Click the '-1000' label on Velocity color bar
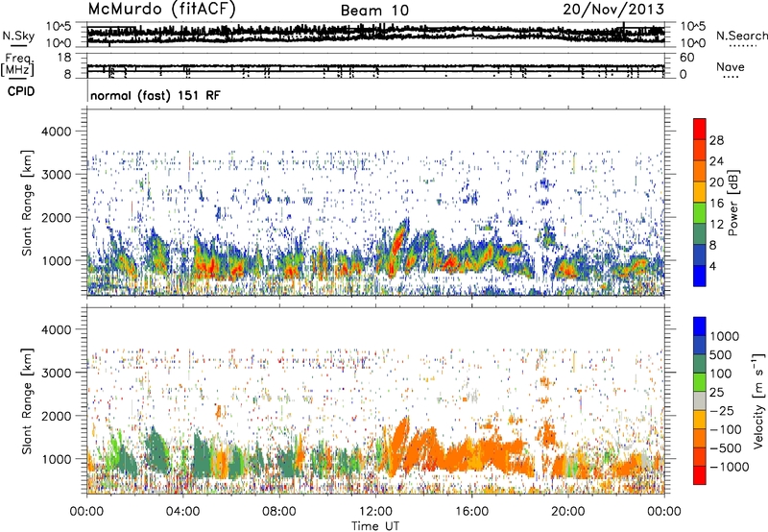The width and height of the screenshot is (768, 532). point(730,467)
